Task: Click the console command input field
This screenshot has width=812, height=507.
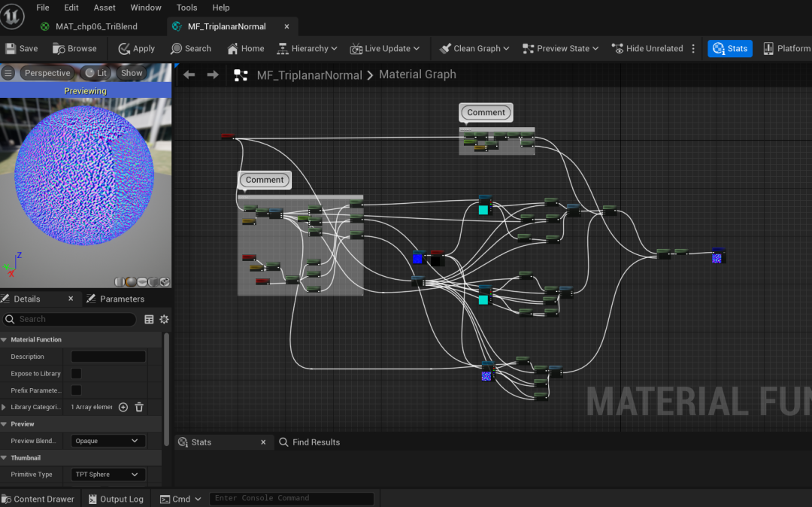Action: (292, 498)
